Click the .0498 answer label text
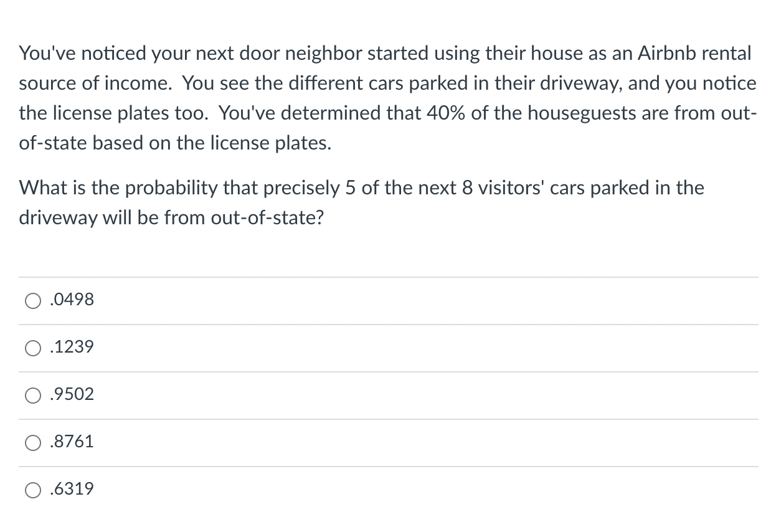 (x=72, y=300)
